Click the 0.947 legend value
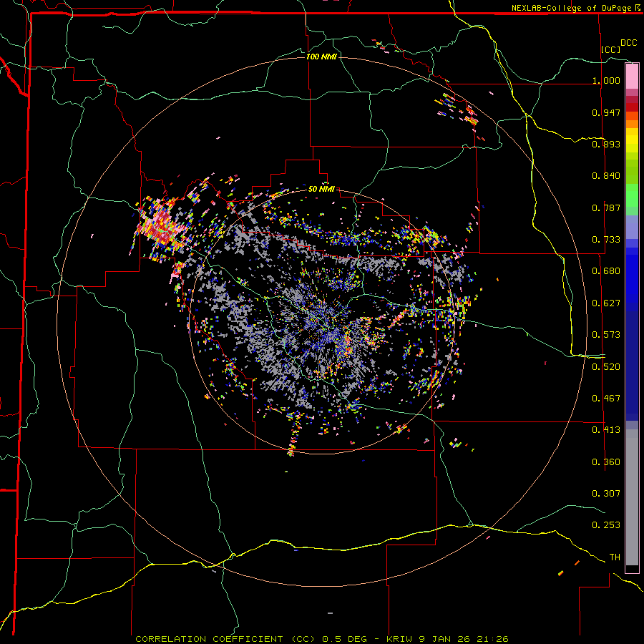This screenshot has width=644, height=644. [x=606, y=112]
